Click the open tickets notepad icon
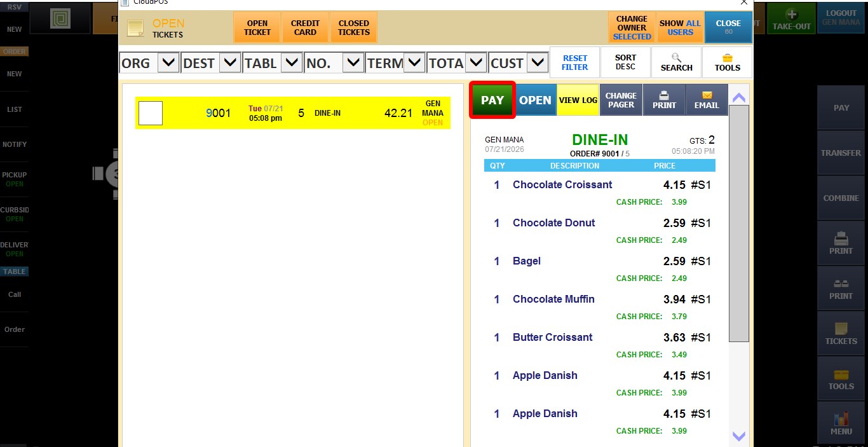 pos(135,29)
